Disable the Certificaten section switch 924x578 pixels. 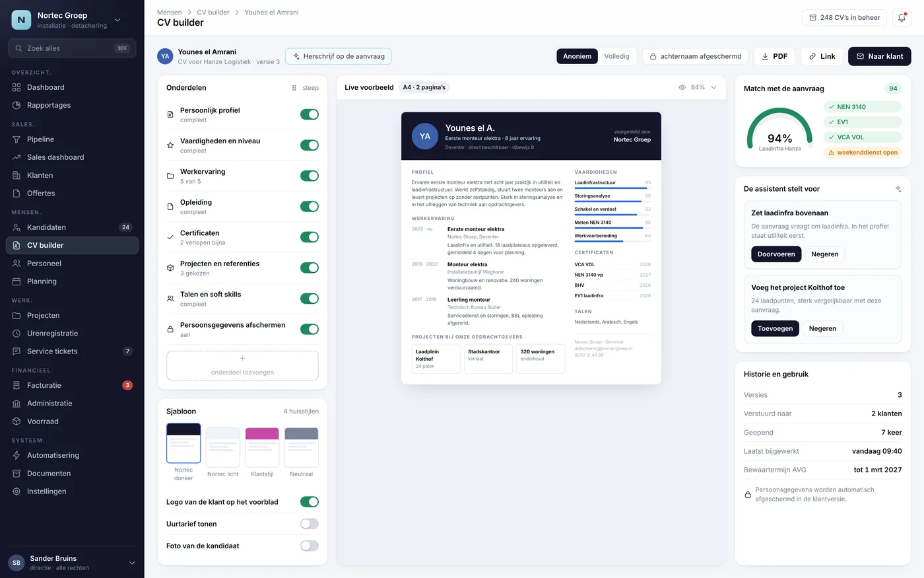[x=310, y=237]
